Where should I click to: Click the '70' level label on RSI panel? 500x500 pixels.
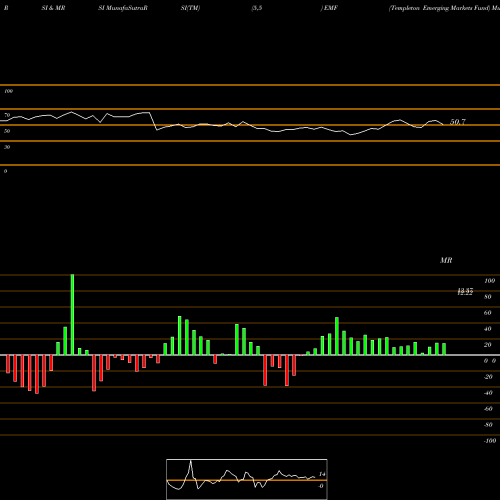7,115
